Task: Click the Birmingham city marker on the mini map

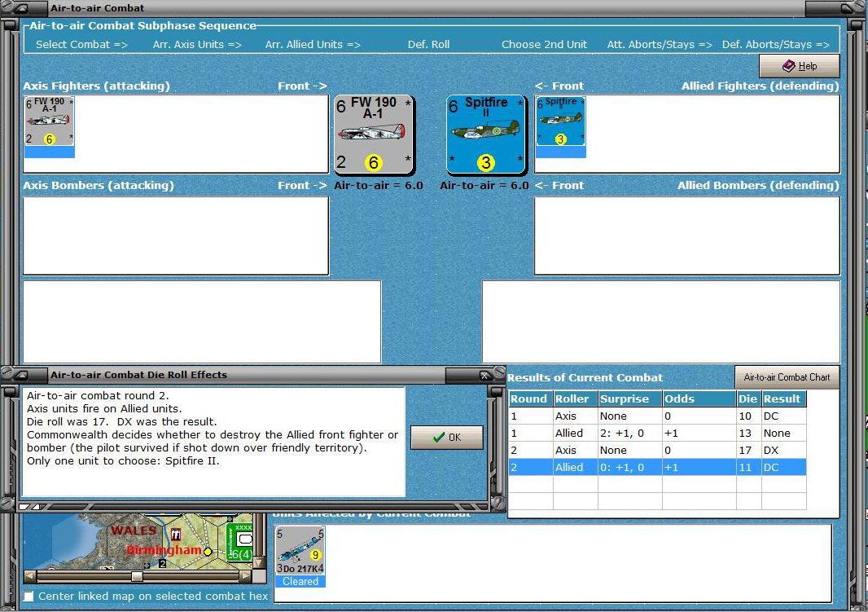Action: [208, 552]
